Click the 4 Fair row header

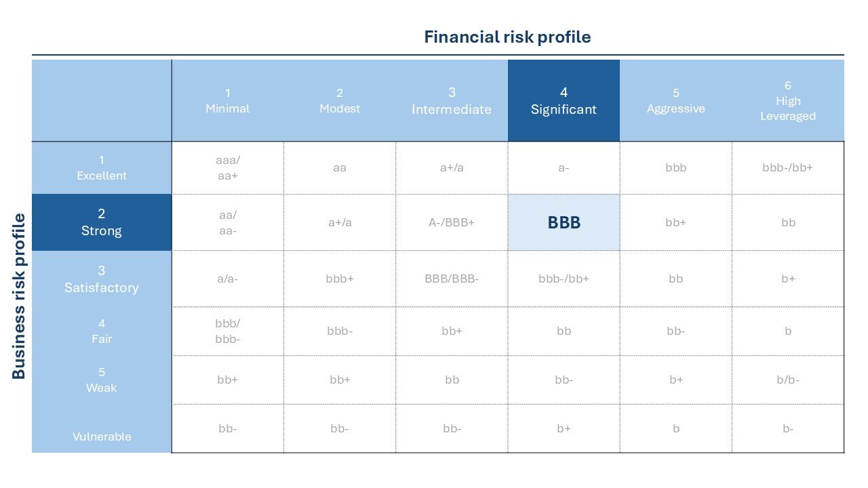tap(102, 331)
